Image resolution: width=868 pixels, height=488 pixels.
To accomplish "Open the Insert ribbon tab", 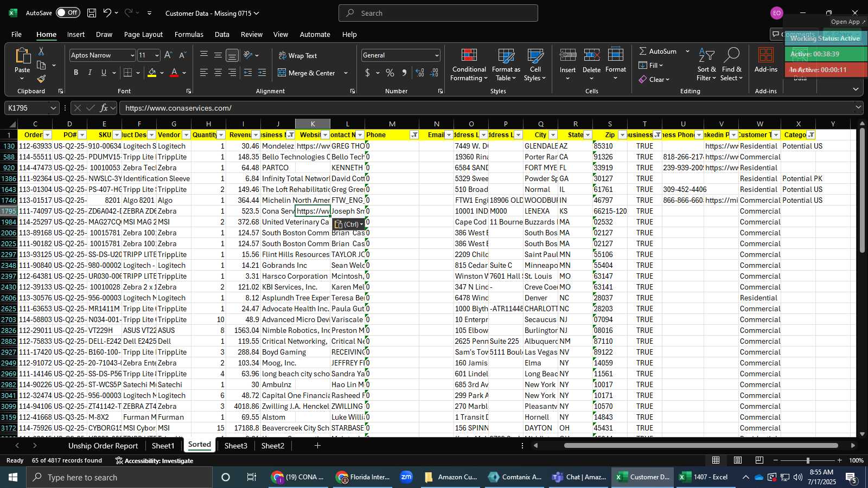I will click(x=76, y=34).
